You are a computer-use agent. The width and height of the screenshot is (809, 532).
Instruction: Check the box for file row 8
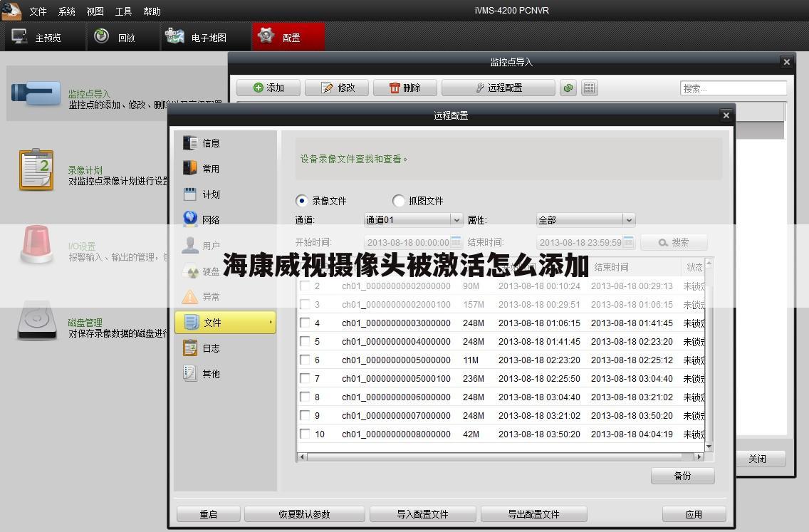tap(305, 397)
